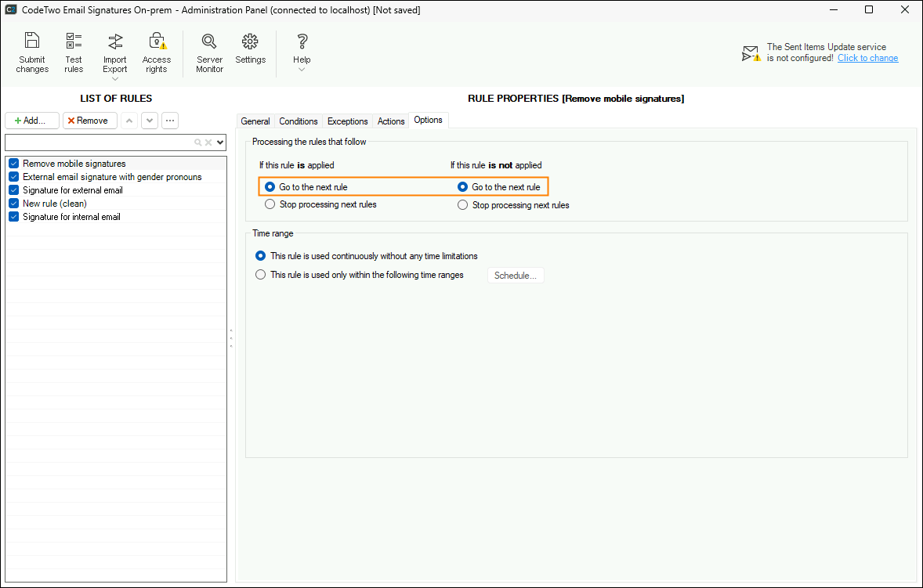Screen dimensions: 923x588
Task: Uncheck the Remove mobile signatures rule
Action: 13,164
